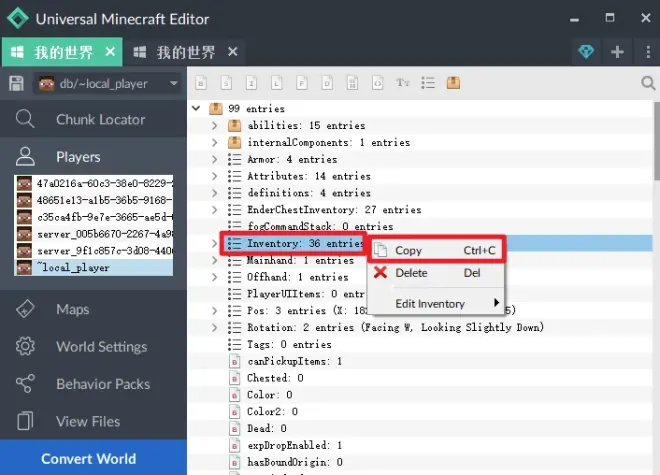Close the first active 我的世界 tab
Screen dimensions: 660x475
110,52
